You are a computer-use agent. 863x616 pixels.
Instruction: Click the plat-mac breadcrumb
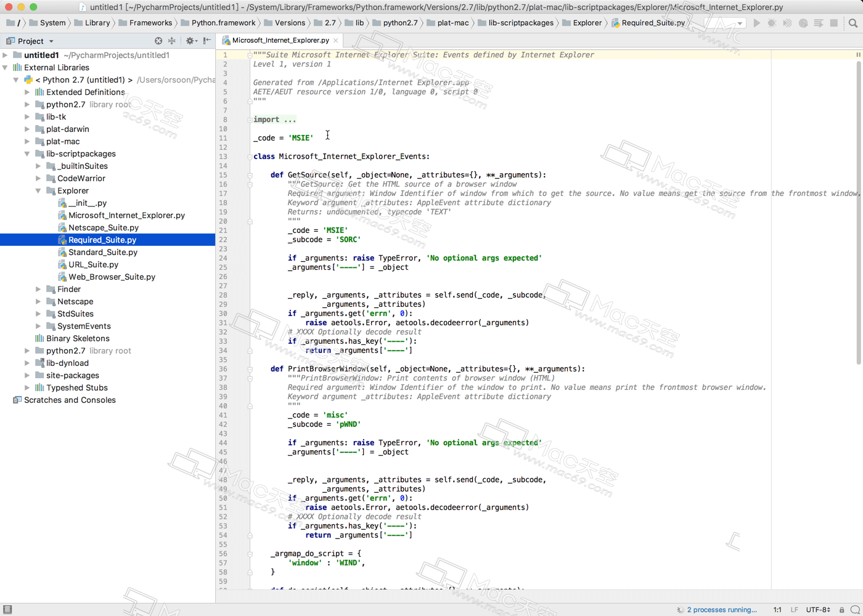453,23
